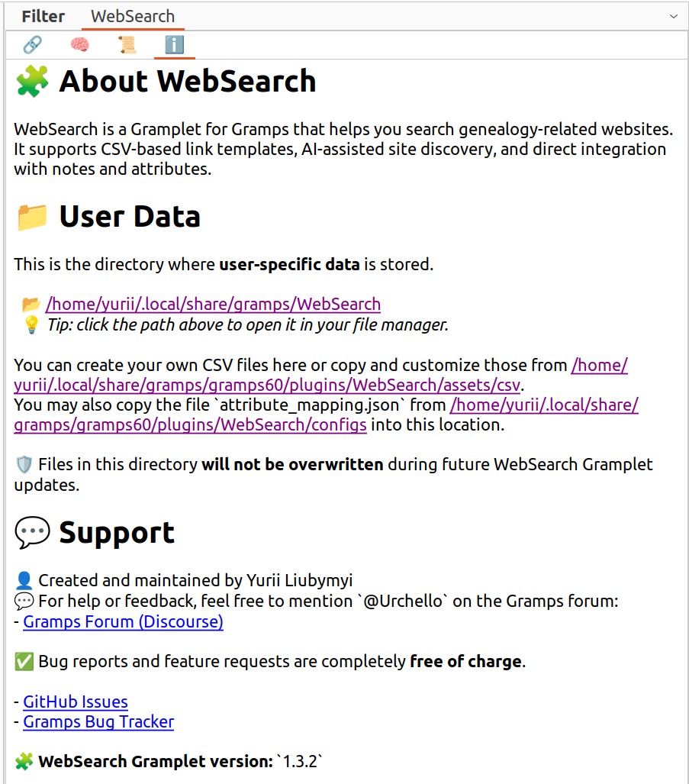Click folder icon beside User Data heading
This screenshot has height=784, width=689.
coord(32,217)
